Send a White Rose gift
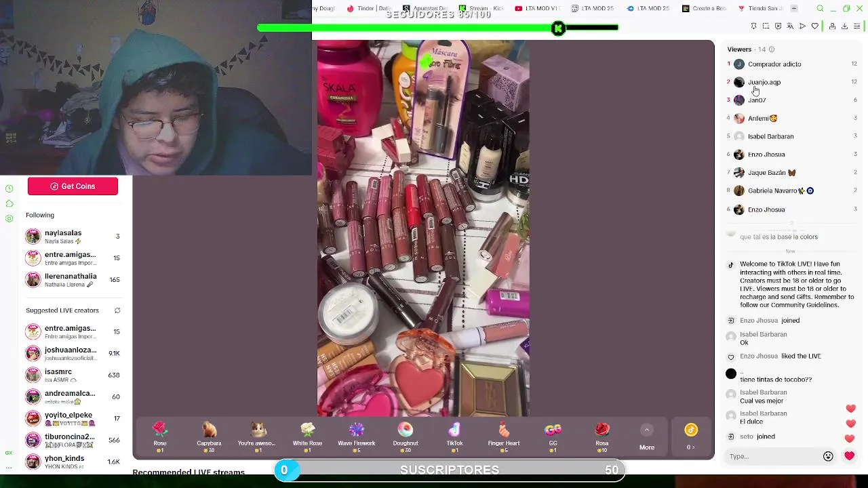The height and width of the screenshot is (488, 868). (307, 436)
